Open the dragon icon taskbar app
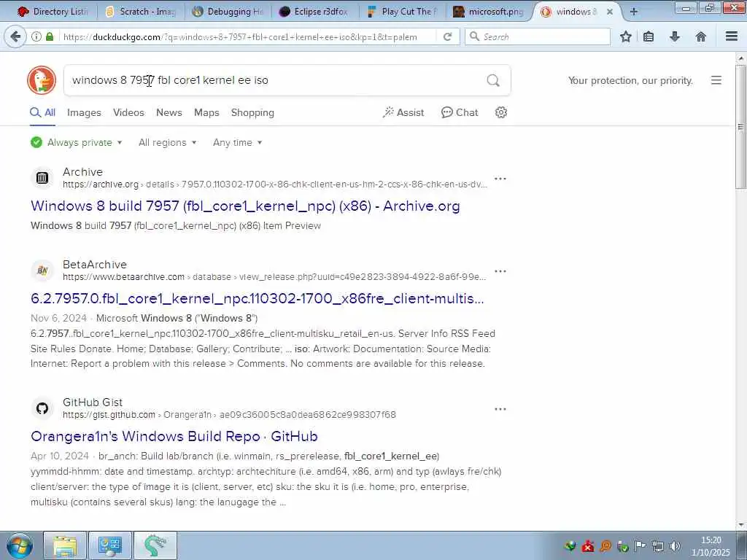Viewport: 747px width, 560px height. 155,545
